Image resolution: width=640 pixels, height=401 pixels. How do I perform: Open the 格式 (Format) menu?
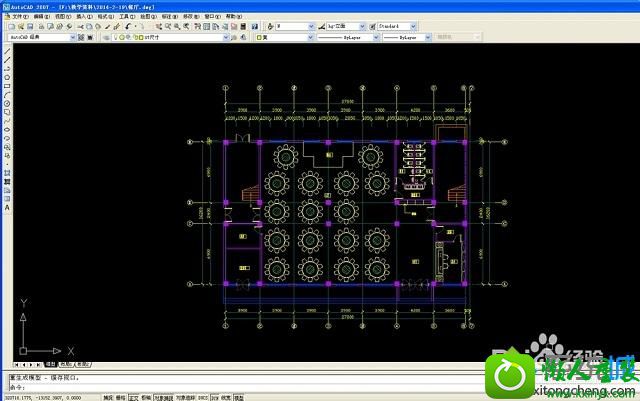coord(105,16)
